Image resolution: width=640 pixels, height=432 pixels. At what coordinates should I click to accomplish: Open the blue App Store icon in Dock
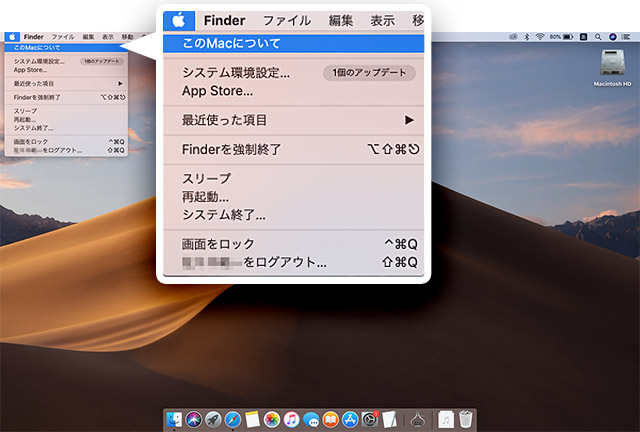(350, 419)
